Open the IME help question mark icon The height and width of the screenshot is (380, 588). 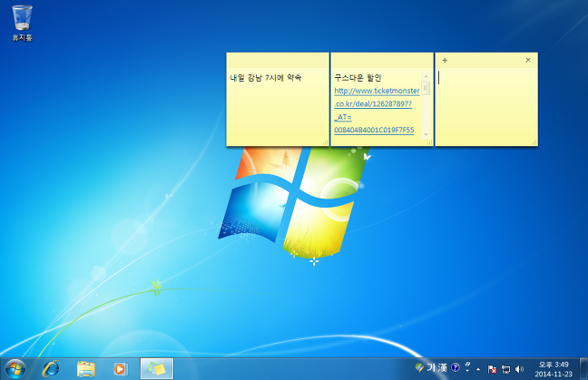pyautogui.click(x=456, y=367)
